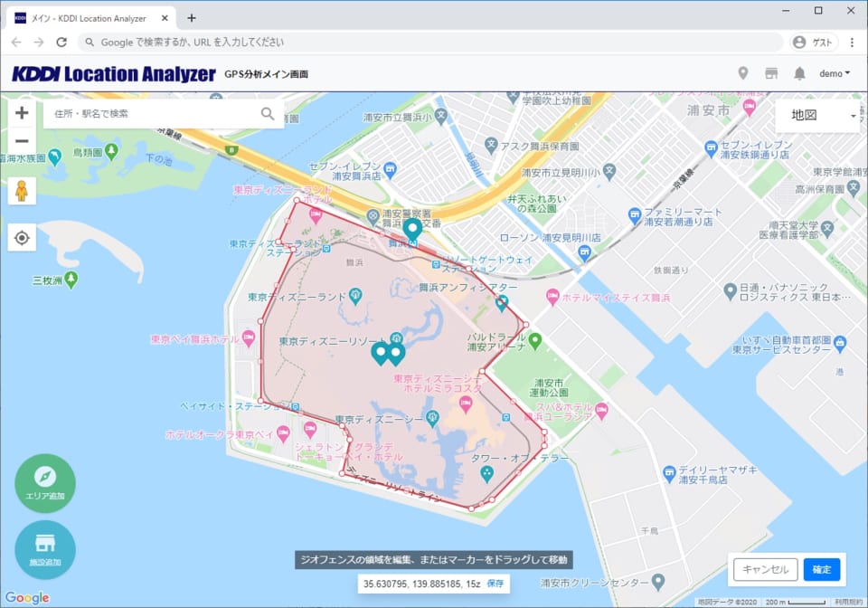Viewport: 868px width, 608px height.
Task: Click the 日通・パナソニック ロジスティクス pin
Action: pyautogui.click(x=731, y=290)
